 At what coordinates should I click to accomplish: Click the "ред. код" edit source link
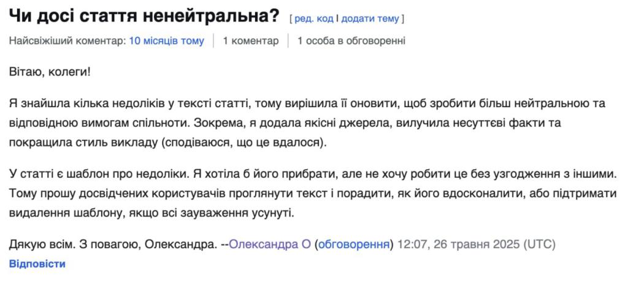pos(314,19)
